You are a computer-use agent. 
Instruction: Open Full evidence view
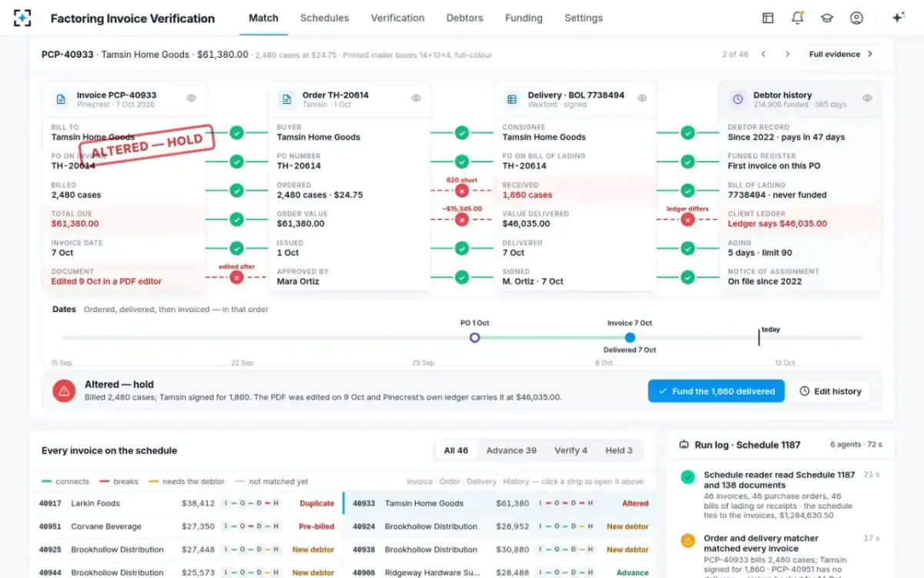click(x=841, y=54)
